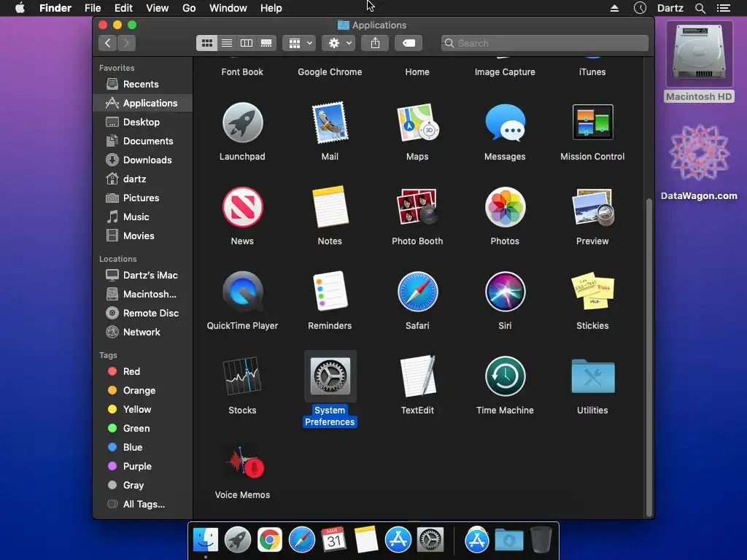The height and width of the screenshot is (560, 747).
Task: Open the File menu
Action: tap(93, 8)
